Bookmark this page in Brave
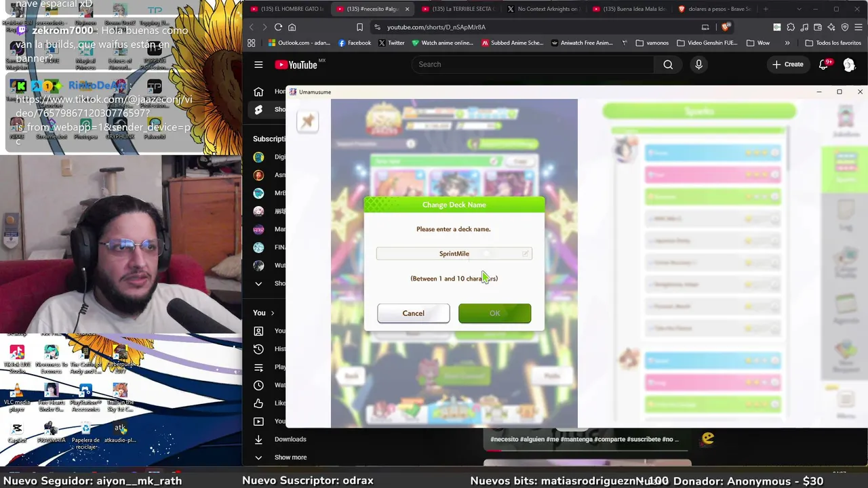This screenshot has width=868, height=488. [x=359, y=27]
